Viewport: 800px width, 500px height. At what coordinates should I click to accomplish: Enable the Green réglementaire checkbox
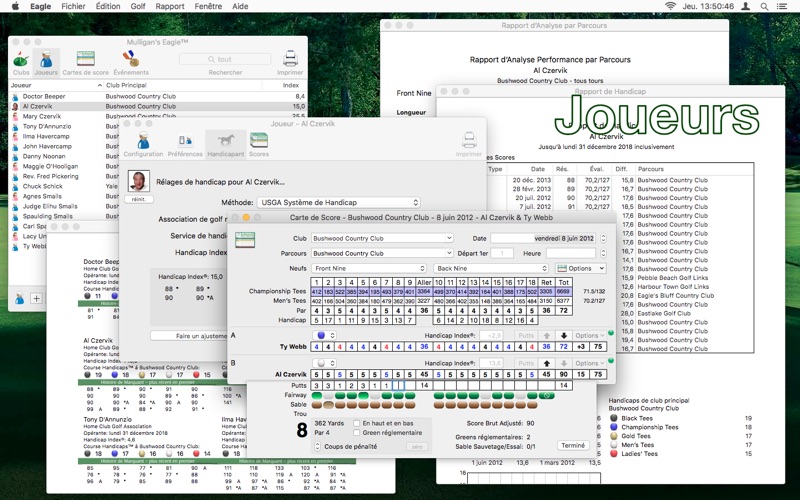point(357,433)
